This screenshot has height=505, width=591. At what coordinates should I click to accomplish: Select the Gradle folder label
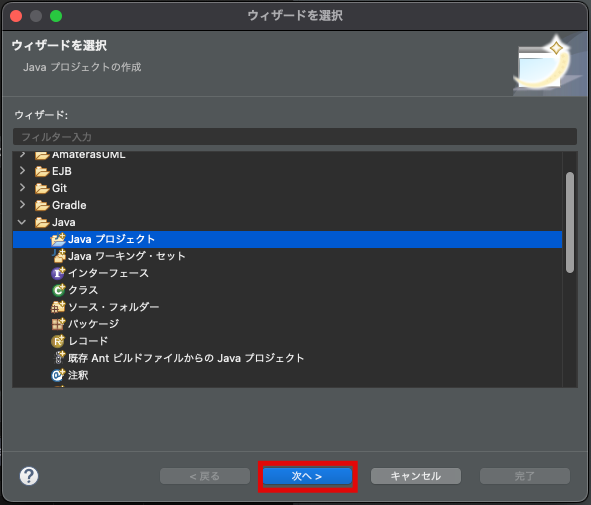click(69, 205)
